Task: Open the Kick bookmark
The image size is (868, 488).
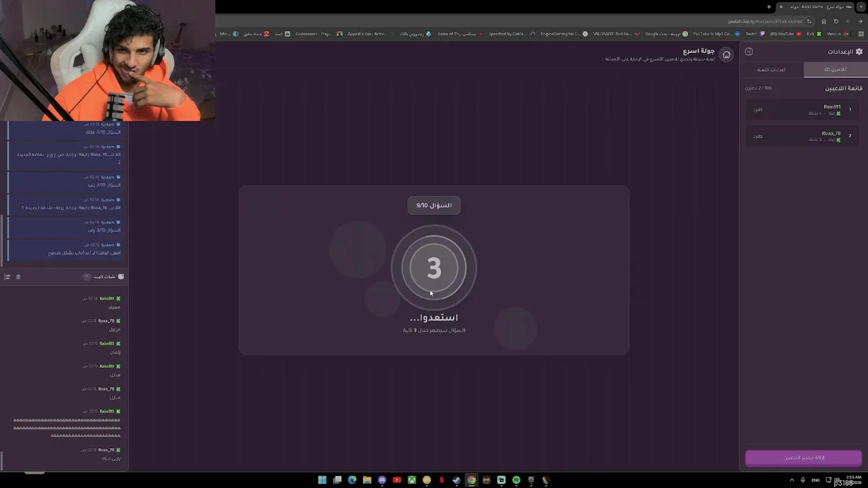Action: point(814,34)
